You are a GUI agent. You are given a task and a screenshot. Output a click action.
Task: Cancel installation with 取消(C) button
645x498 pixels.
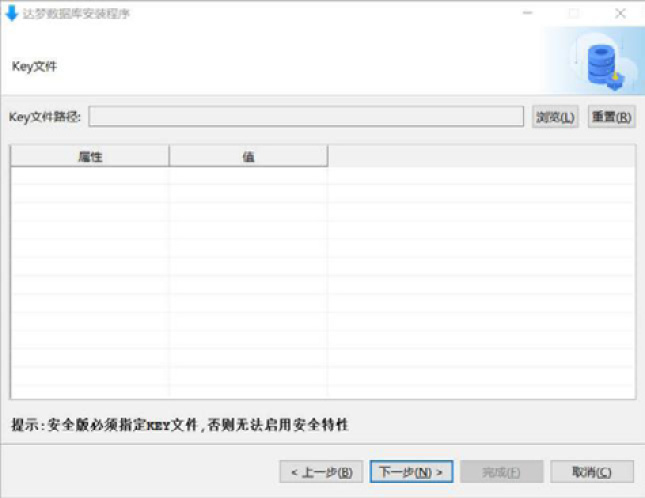(589, 471)
